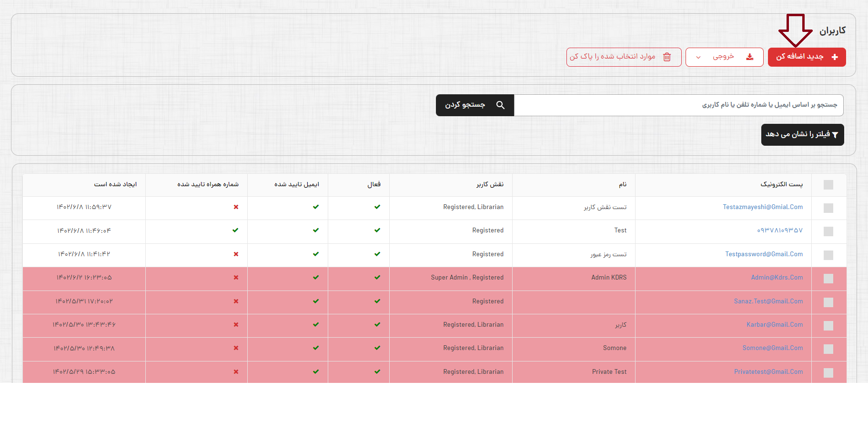The image size is (868, 421).
Task: Select checkbox for Testazmayeshi@Gmial.Com row
Action: pyautogui.click(x=828, y=208)
